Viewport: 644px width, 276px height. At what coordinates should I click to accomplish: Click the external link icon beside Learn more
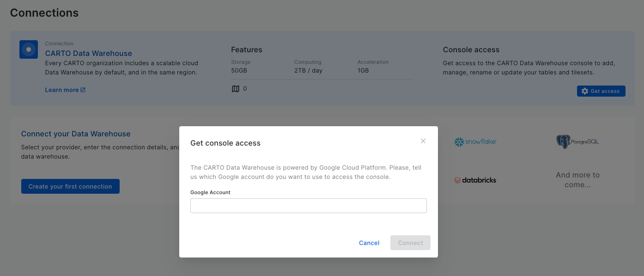point(83,90)
